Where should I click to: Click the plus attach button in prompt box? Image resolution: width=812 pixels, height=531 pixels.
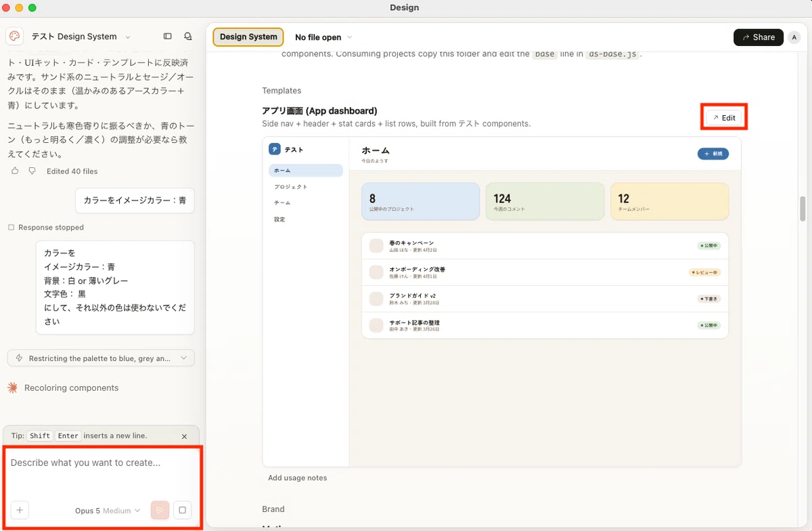click(20, 510)
